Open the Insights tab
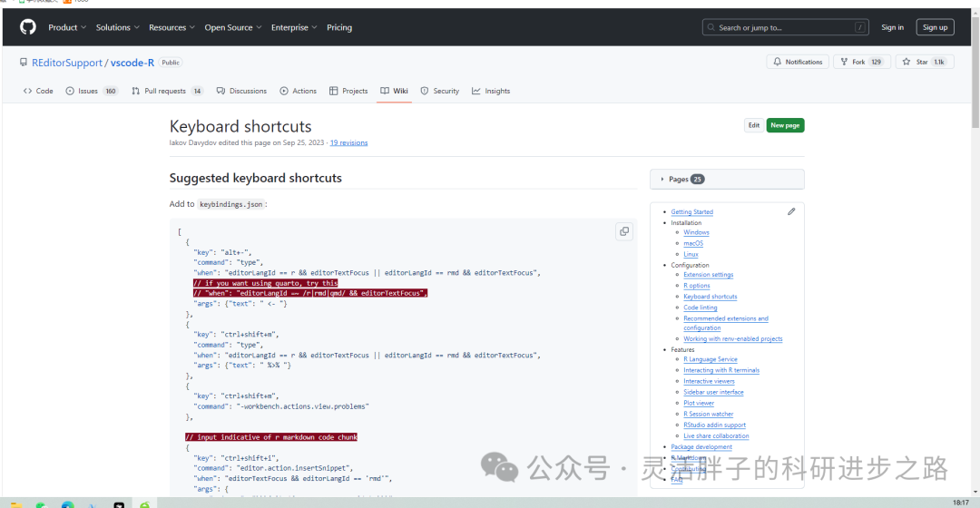The height and width of the screenshot is (508, 980). coord(491,92)
